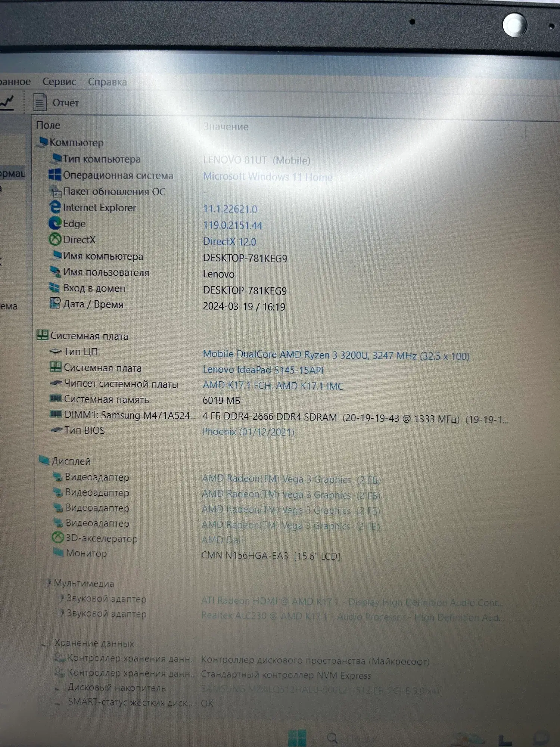The height and width of the screenshot is (747, 560).
Task: Open the Microsoft Windows 11 Home link
Action: coord(268,177)
